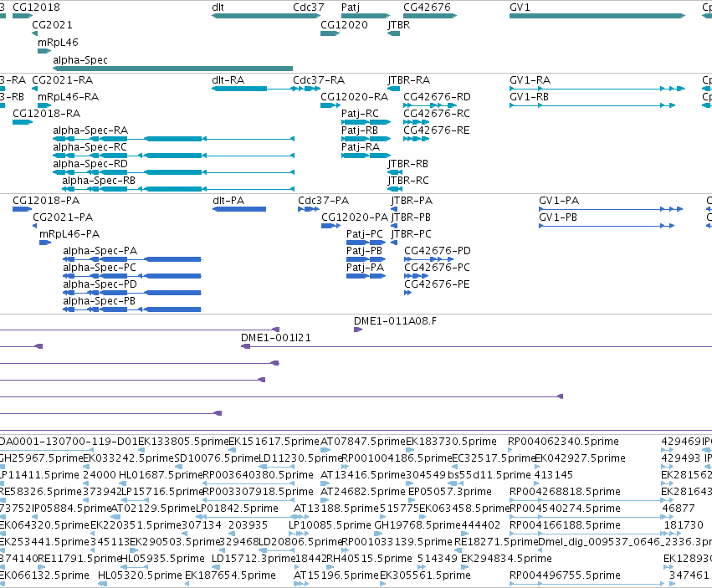
Task: Click the CG12018-PA protein label
Action: pos(46,201)
